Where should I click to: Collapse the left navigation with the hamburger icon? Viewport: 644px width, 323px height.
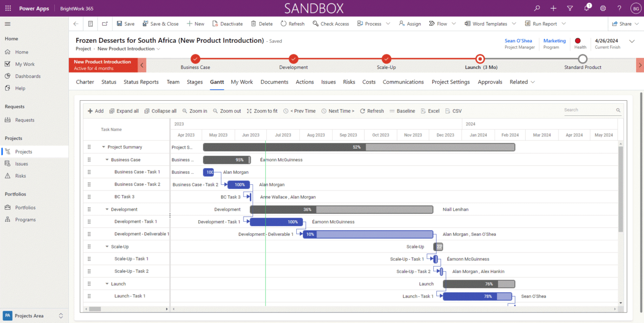click(7, 23)
